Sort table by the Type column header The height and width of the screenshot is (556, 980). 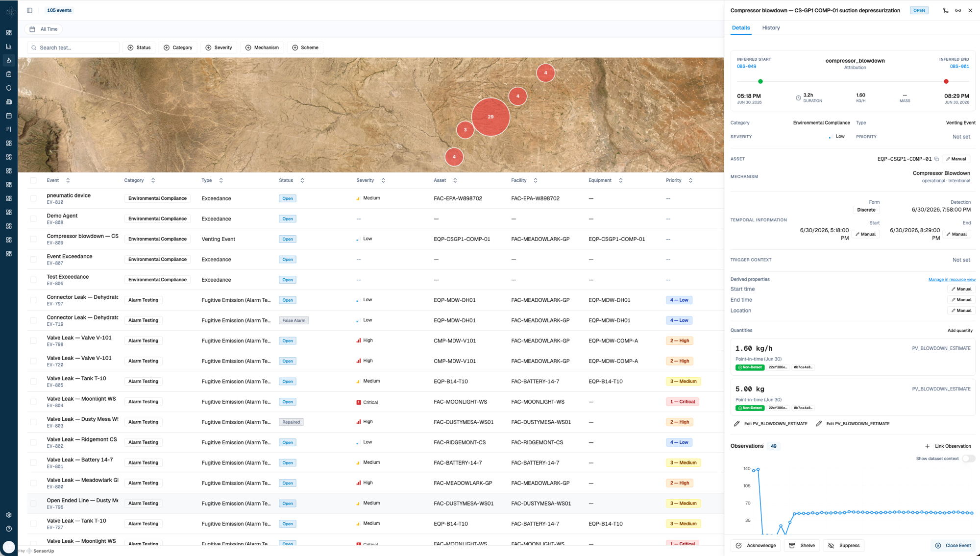tap(212, 180)
